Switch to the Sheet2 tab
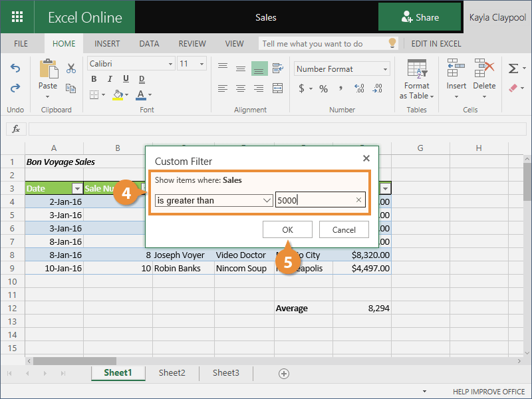This screenshot has width=532, height=399. 172,373
